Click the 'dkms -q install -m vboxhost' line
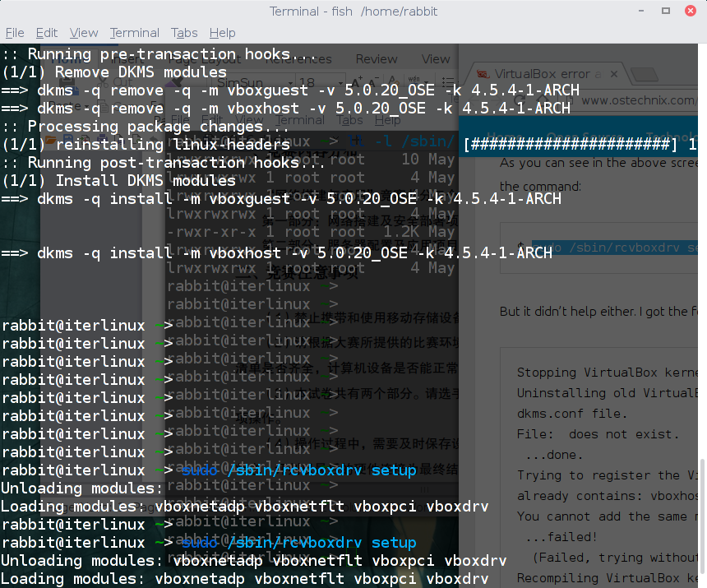The width and height of the screenshot is (707, 588). click(x=276, y=253)
